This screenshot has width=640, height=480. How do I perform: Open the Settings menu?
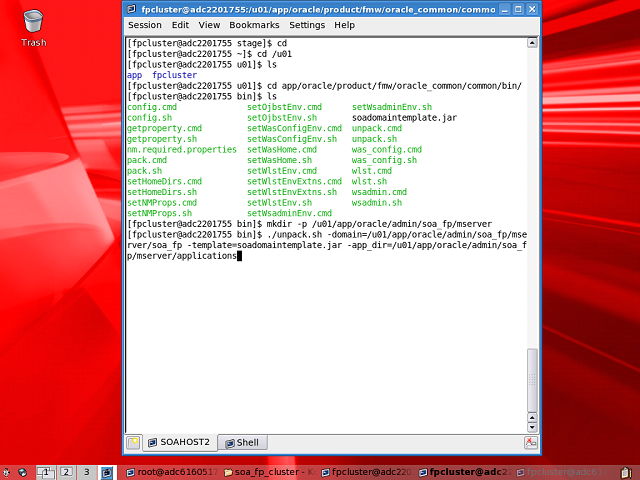(x=307, y=25)
